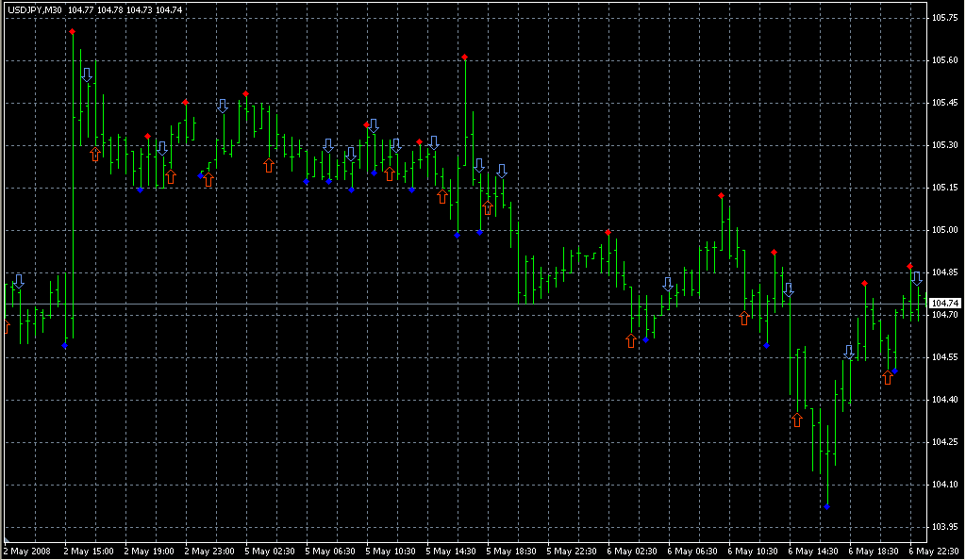Screen dimensions: 966x560
Task: Select the blue down arrow below the highest peak
Action: [x=87, y=74]
